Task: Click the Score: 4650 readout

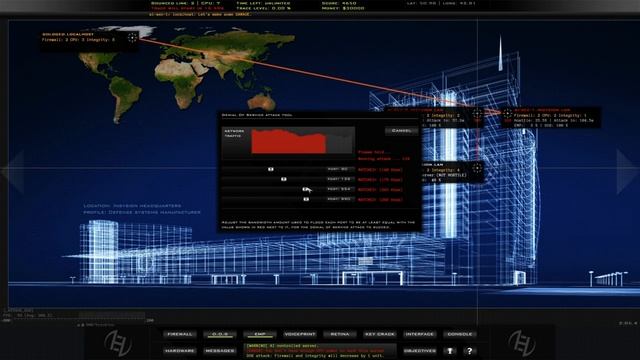Action: (x=339, y=3)
